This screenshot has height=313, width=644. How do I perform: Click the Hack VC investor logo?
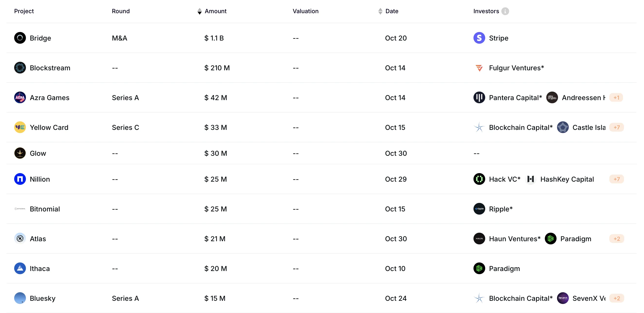click(x=479, y=179)
